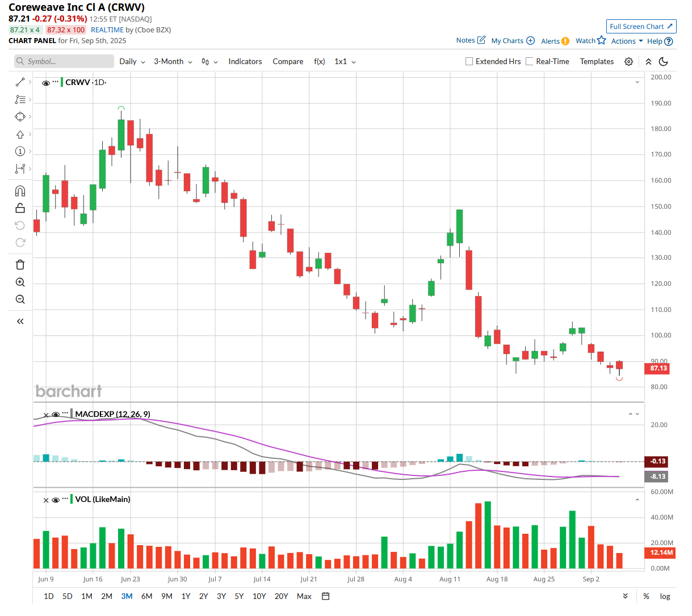Open the 1x1 grid layout dropdown

[x=345, y=61]
